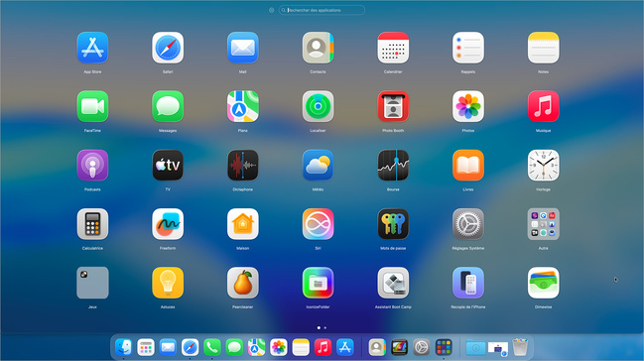644x361 pixels.
Task: Open the Jeux folder
Action: point(92,283)
